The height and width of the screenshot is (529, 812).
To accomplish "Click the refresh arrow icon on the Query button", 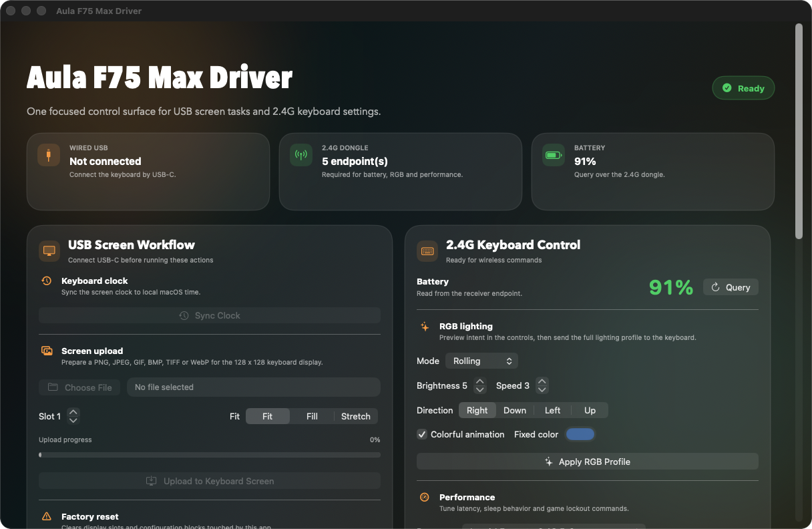I will (715, 287).
